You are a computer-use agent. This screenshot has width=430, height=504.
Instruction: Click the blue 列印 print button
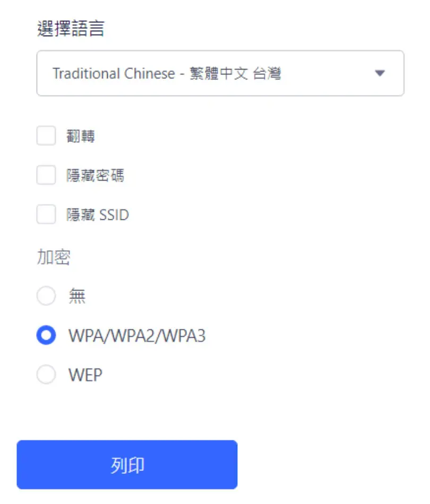[x=127, y=465]
